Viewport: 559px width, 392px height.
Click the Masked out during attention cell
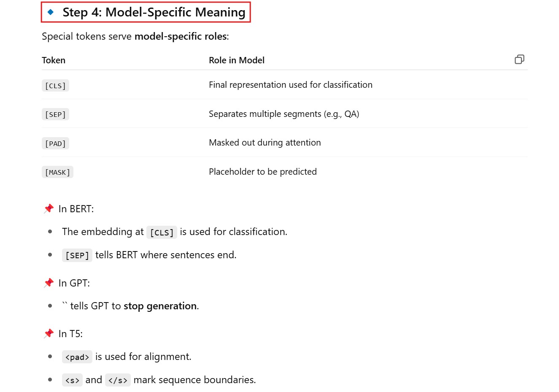tap(265, 143)
